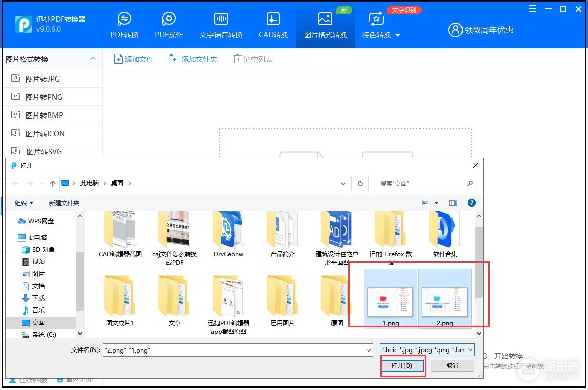588x390 pixels.
Task: Switch to CAD转换 tab
Action: (x=273, y=25)
